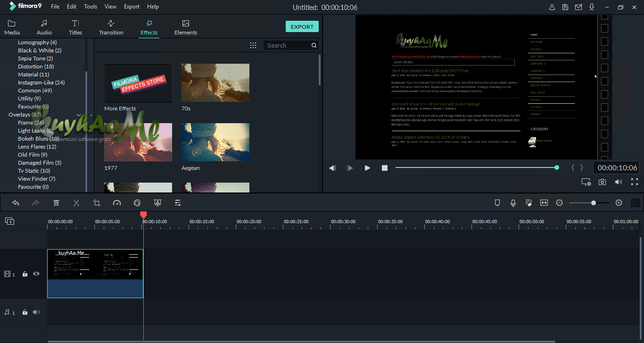644x343 pixels.
Task: Play the preview video
Action: [367, 168]
